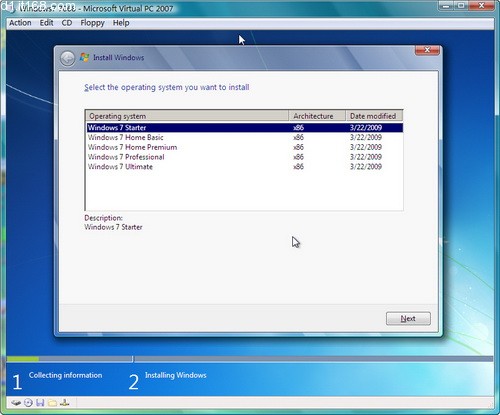
Task: Sort by Date modified column header
Action: (374, 116)
